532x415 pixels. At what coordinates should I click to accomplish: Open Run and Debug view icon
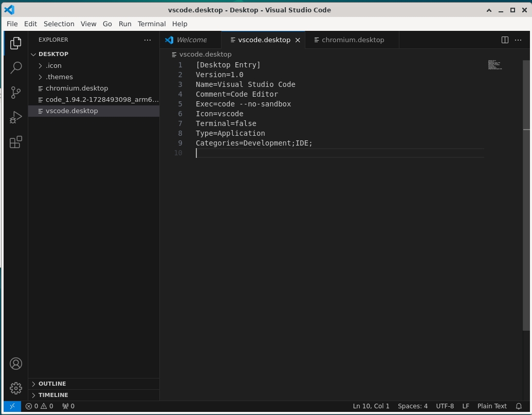pos(15,117)
